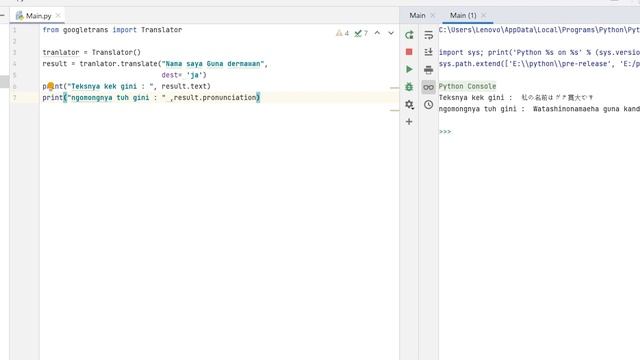Image resolution: width=640 pixels, height=360 pixels.
Task: Click the console input prompt >>>
Action: click(445, 132)
